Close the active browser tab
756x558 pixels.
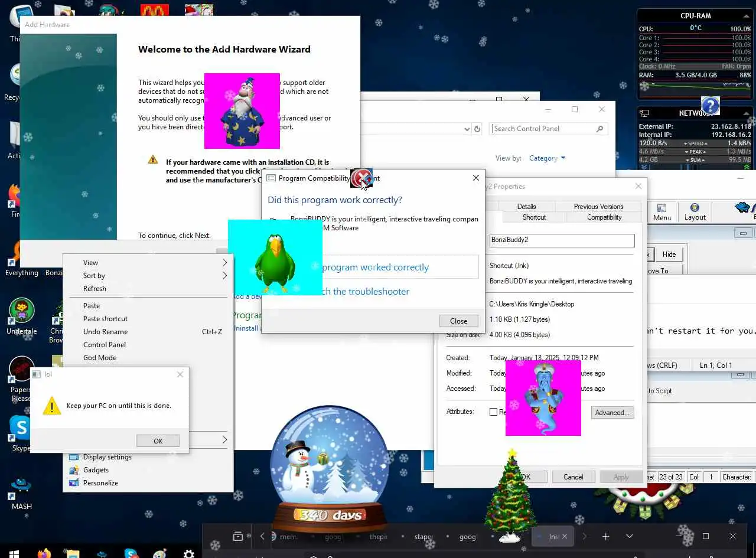click(x=564, y=536)
